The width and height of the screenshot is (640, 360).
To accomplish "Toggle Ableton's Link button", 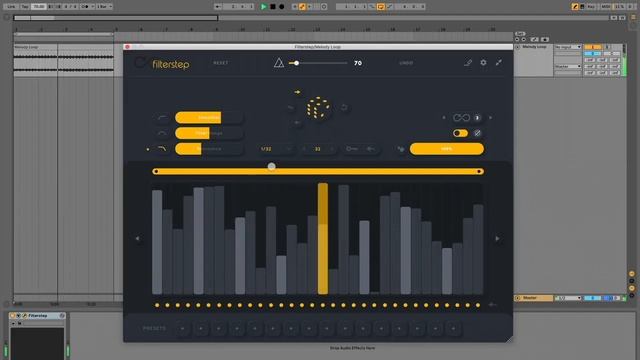I will [10, 7].
